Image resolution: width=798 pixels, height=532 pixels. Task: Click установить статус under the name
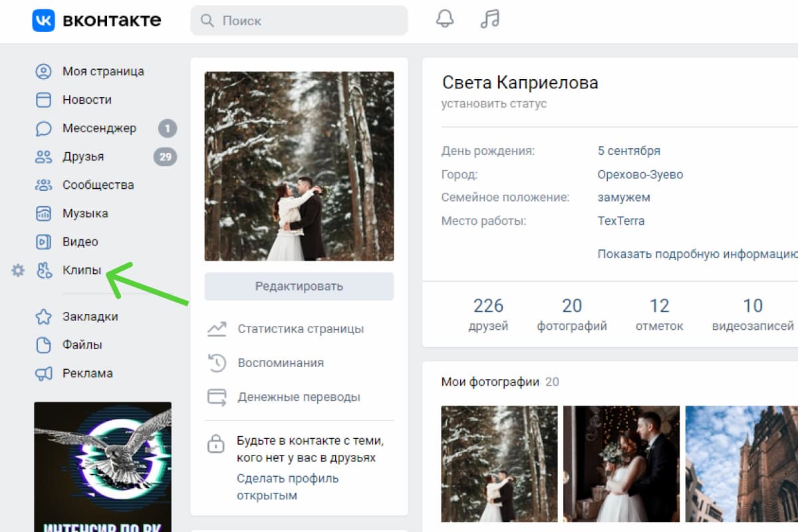point(493,104)
